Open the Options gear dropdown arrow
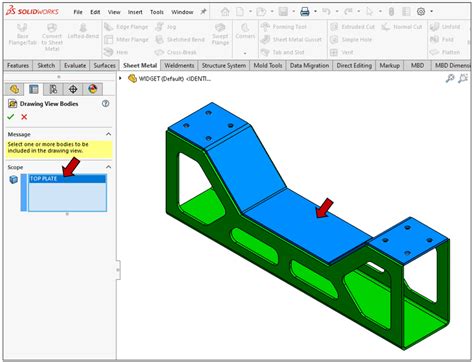The height and width of the screenshot is (362, 474). 431,12
